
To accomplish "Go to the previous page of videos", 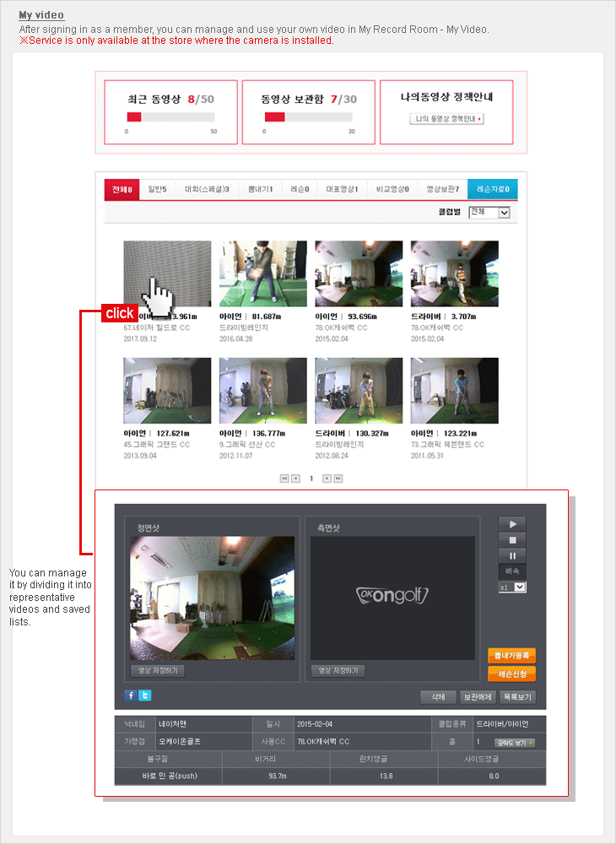I will (295, 479).
